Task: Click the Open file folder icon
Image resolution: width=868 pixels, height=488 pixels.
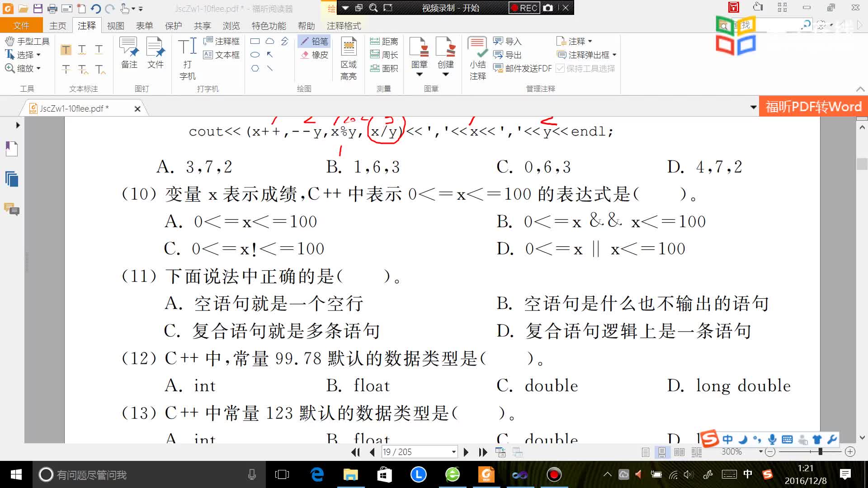Action: point(24,8)
